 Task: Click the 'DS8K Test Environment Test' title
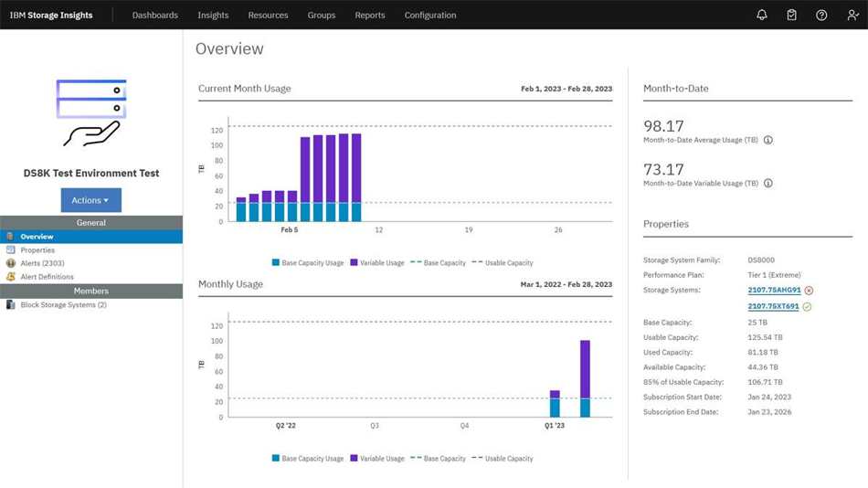pos(91,173)
